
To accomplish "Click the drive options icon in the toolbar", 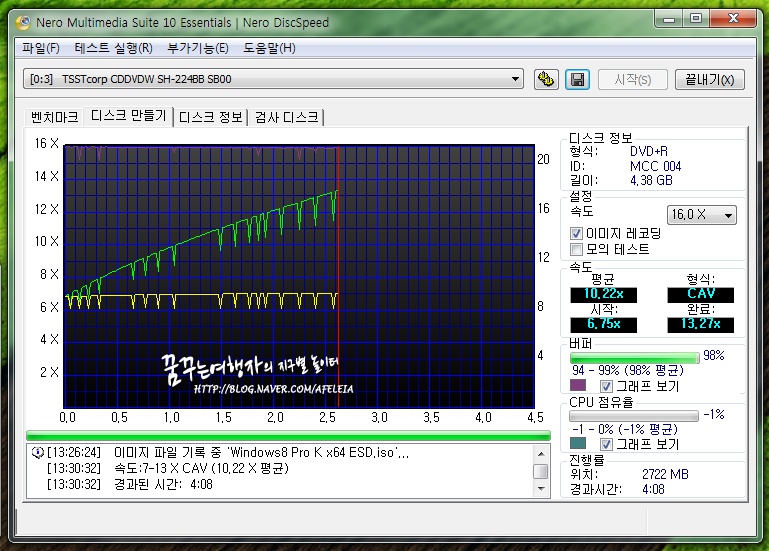I will [x=546, y=79].
